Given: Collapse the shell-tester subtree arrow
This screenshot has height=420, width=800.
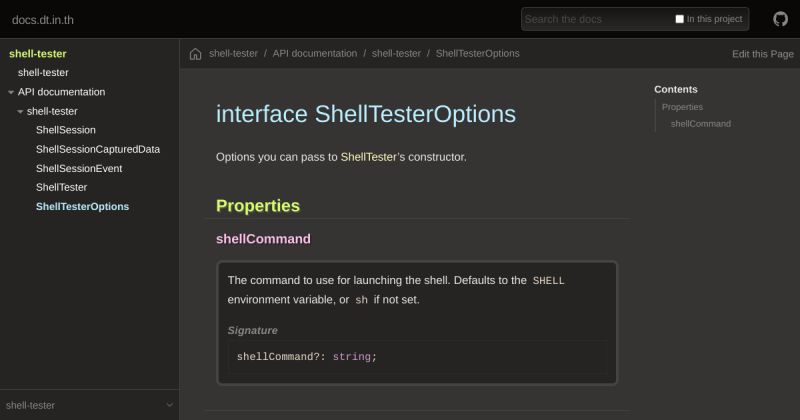Looking at the screenshot, I should pyautogui.click(x=20, y=111).
